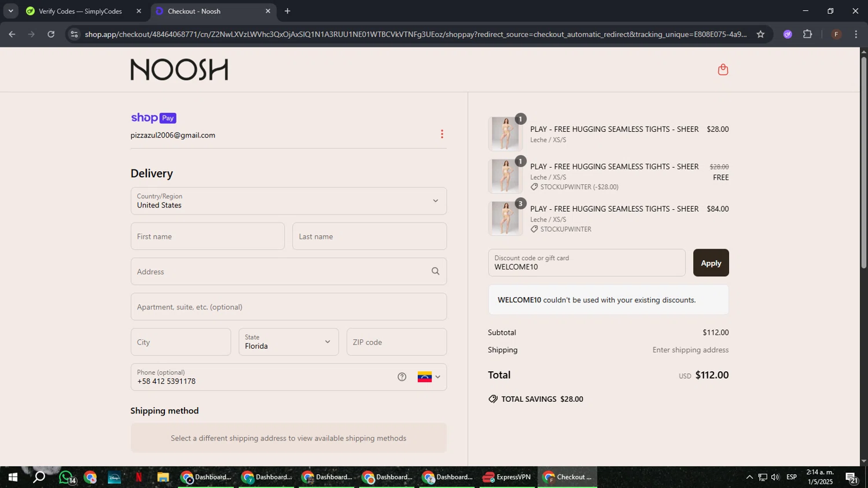868x488 pixels.
Task: Open the Disney+ app icon in the taskbar
Action: (x=114, y=478)
